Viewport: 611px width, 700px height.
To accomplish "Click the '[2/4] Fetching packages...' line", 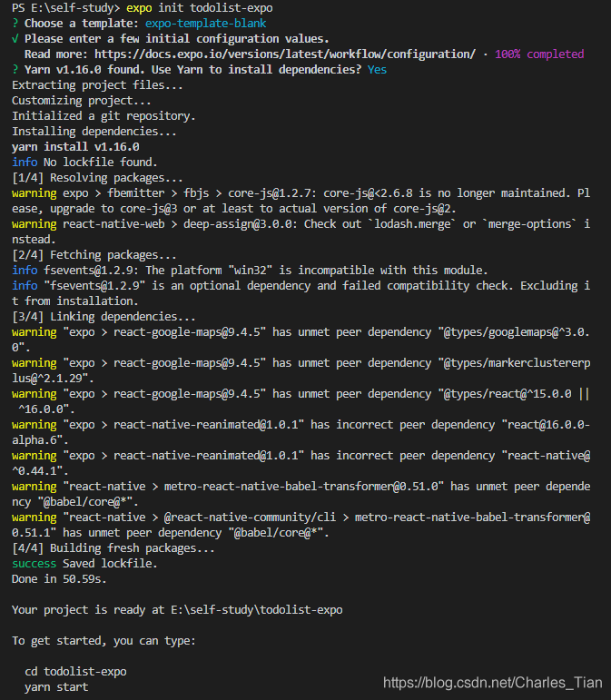I will coord(94,255).
